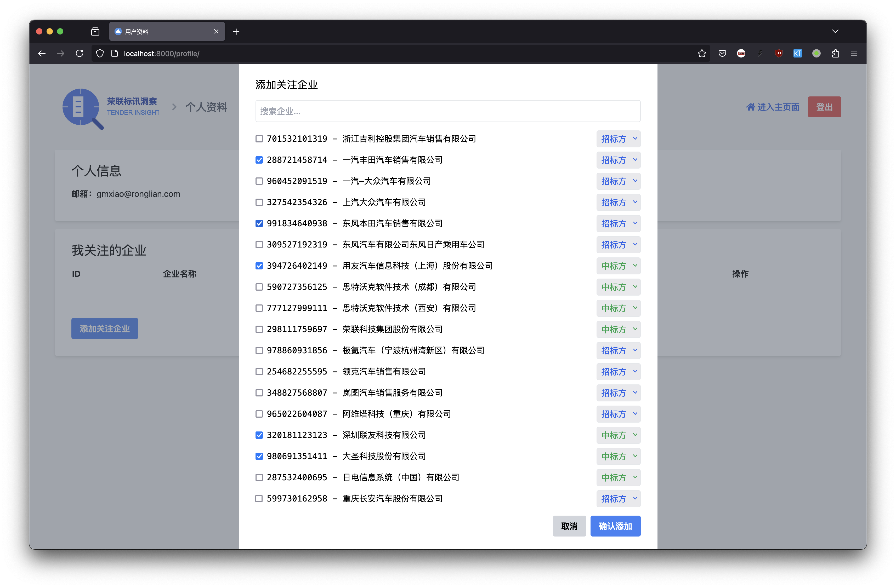Open the Firefox hamburger menu icon
Viewport: 896px width, 588px height.
(854, 53)
